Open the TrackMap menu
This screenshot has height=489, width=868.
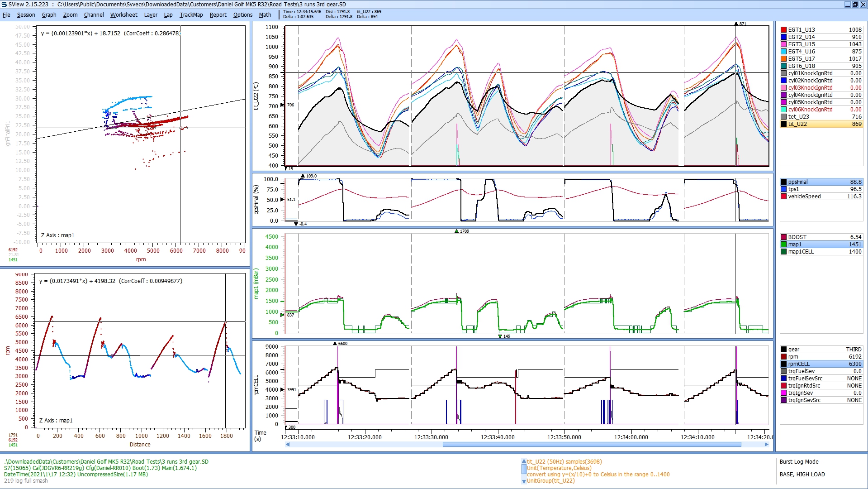pyautogui.click(x=191, y=15)
